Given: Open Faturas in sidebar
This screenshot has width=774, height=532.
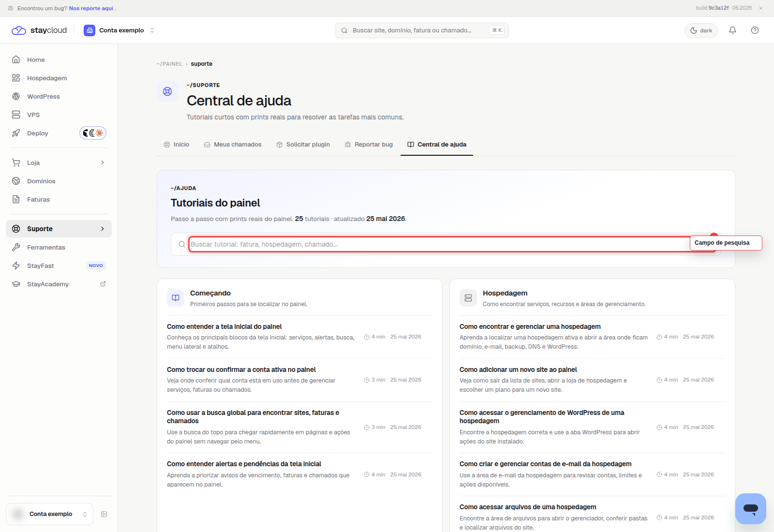Looking at the screenshot, I should pos(59,199).
